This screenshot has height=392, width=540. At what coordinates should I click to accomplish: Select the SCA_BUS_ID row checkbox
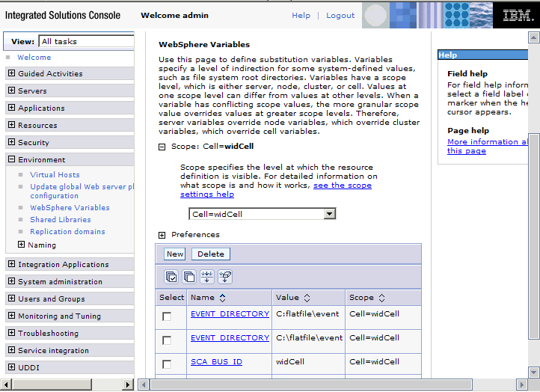167,364
